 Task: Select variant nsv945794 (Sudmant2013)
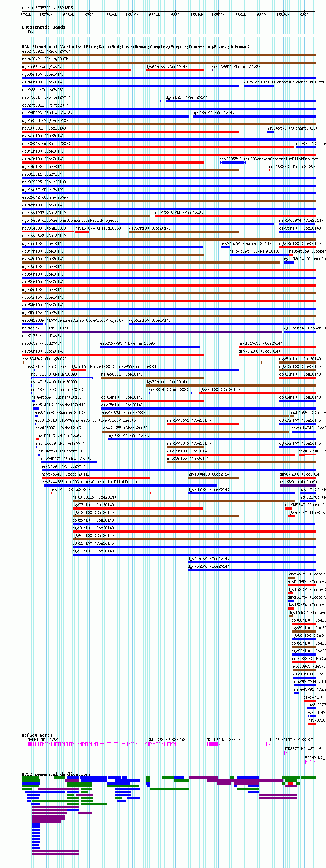[246, 243]
